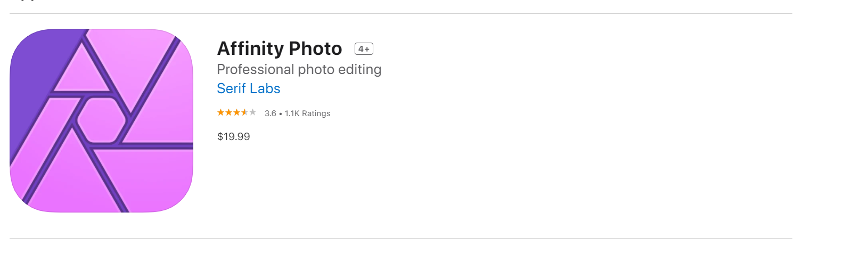Click the 3.6 rating score
Image resolution: width=868 pixels, height=253 pixels.
[271, 113]
